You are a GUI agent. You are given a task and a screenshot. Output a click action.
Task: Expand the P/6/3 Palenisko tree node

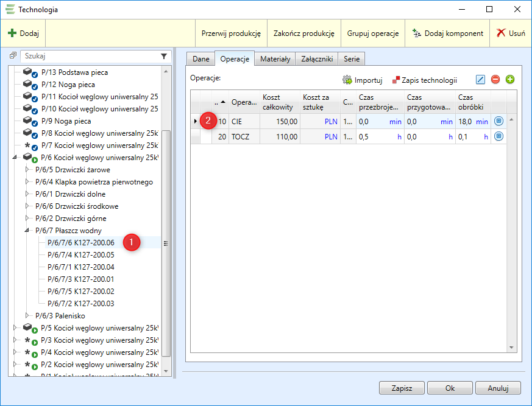[x=27, y=316]
